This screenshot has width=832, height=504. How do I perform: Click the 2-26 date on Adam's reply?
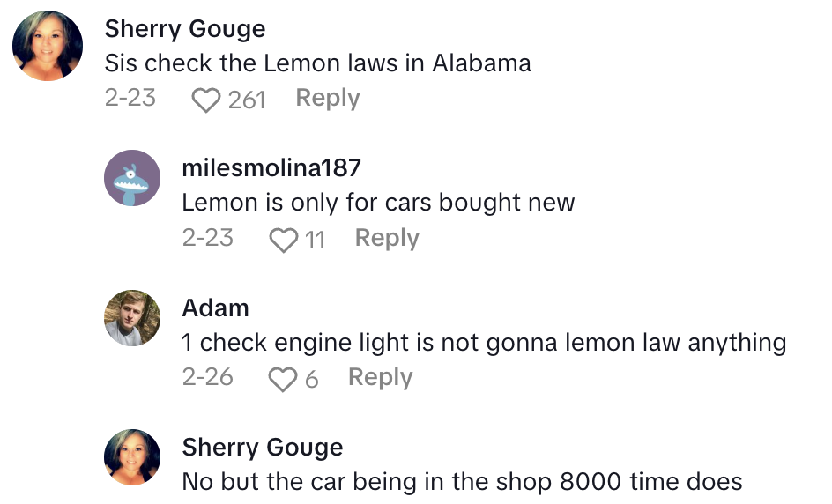(207, 377)
